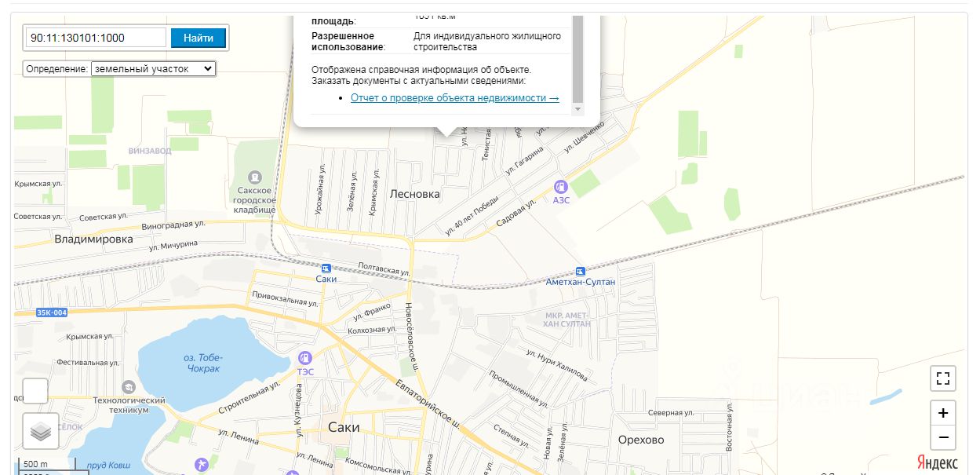The height and width of the screenshot is (475, 980).
Task: Open the Отчет о проверке объекта недвижимости link
Action: (x=455, y=98)
